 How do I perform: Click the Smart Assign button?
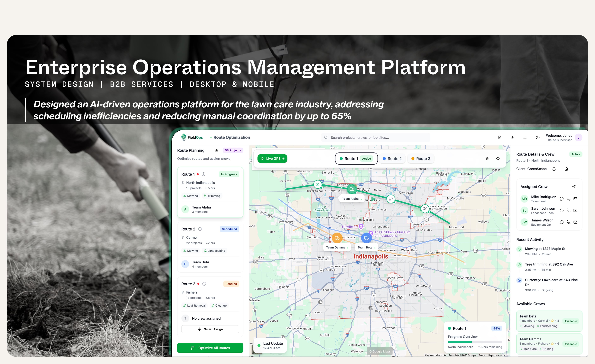coord(210,329)
